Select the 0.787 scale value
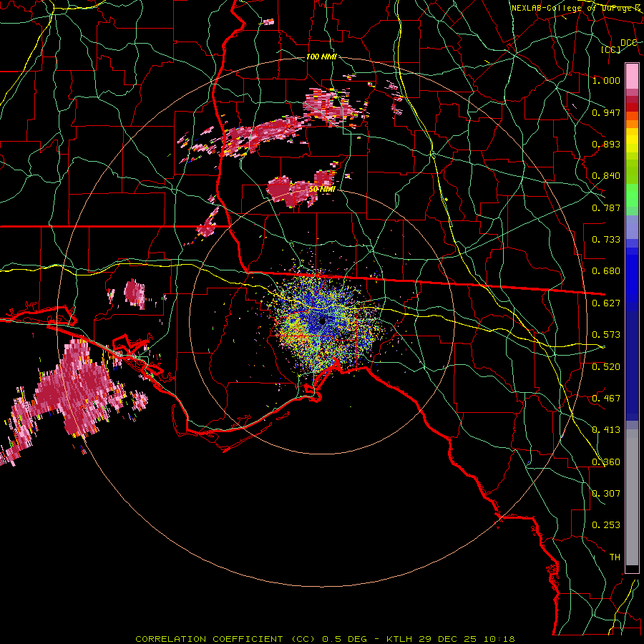644x644 pixels. tap(606, 208)
